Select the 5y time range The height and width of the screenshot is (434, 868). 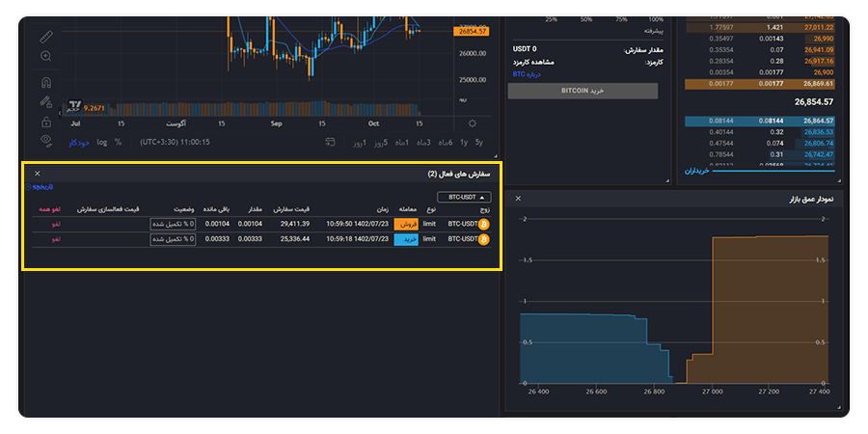click(478, 143)
